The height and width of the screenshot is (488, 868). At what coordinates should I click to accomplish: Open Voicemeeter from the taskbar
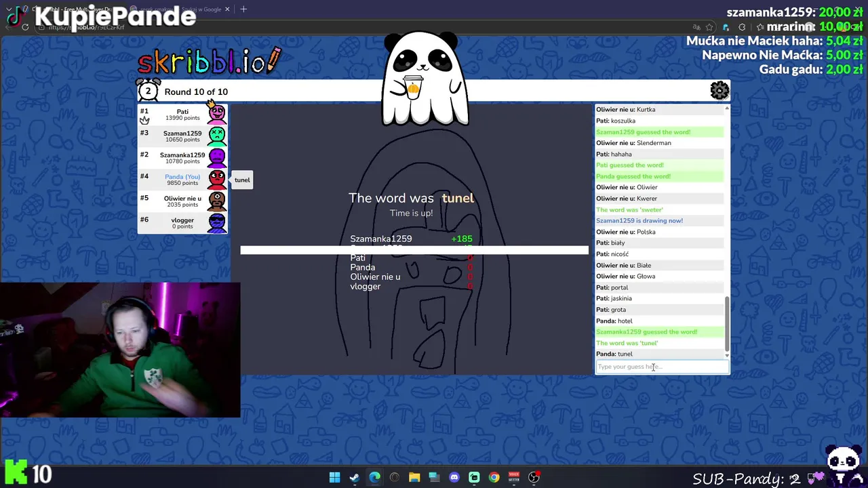coord(514,477)
